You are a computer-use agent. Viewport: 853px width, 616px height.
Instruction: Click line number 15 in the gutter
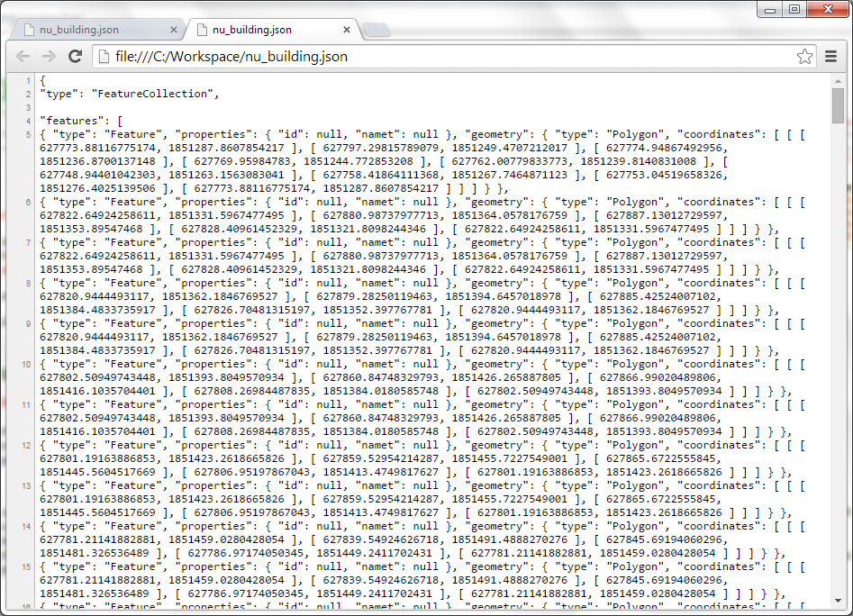pos(27,567)
